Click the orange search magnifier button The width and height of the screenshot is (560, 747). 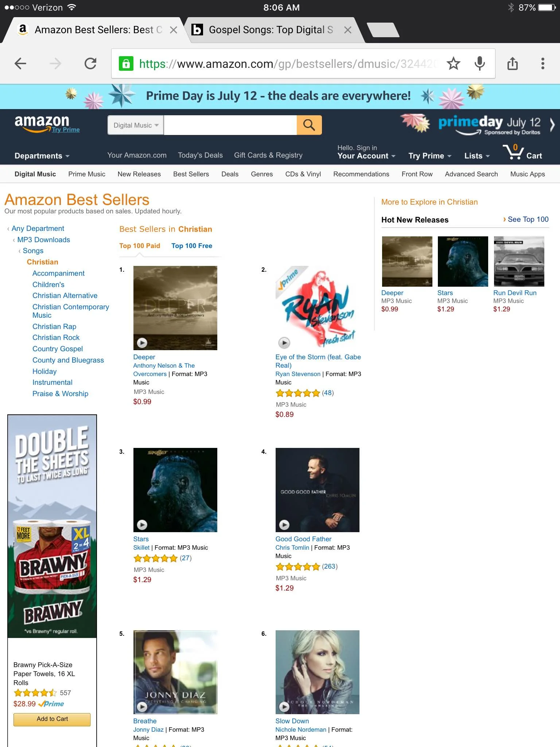309,125
